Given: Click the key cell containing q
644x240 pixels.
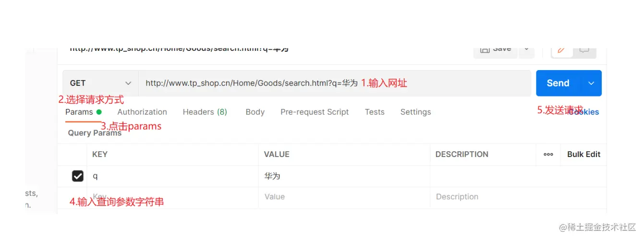Looking at the screenshot, I should click(173, 176).
